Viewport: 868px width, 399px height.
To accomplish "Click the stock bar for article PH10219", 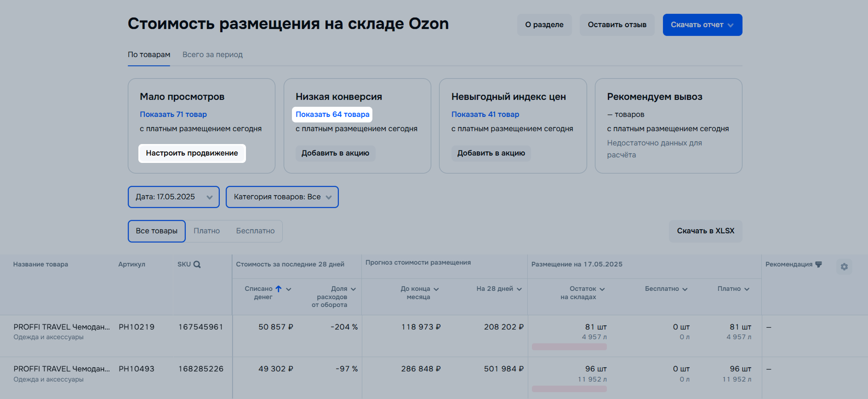I will [x=569, y=347].
